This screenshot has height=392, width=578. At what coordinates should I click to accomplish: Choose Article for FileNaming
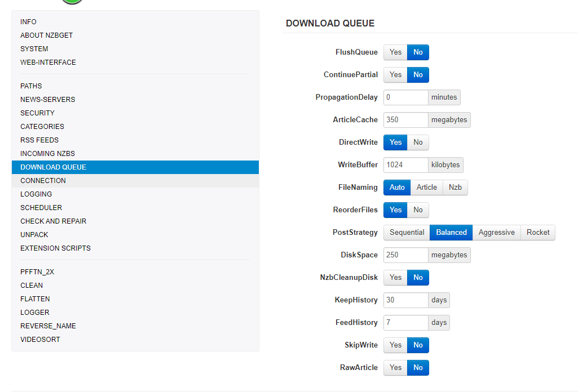tap(426, 188)
